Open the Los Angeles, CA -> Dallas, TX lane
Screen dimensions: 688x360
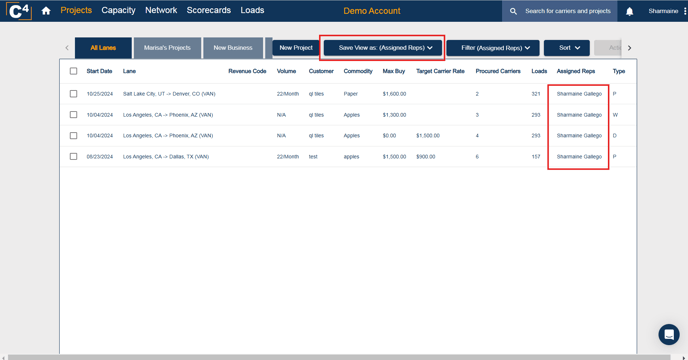(x=166, y=157)
